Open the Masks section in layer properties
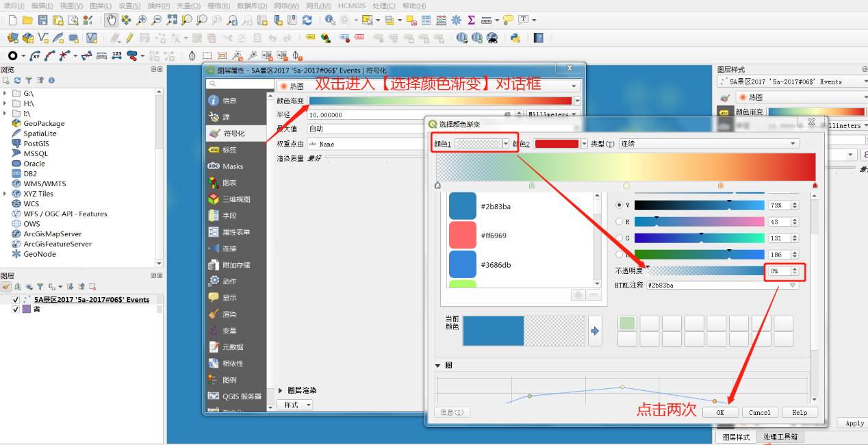 click(x=233, y=166)
